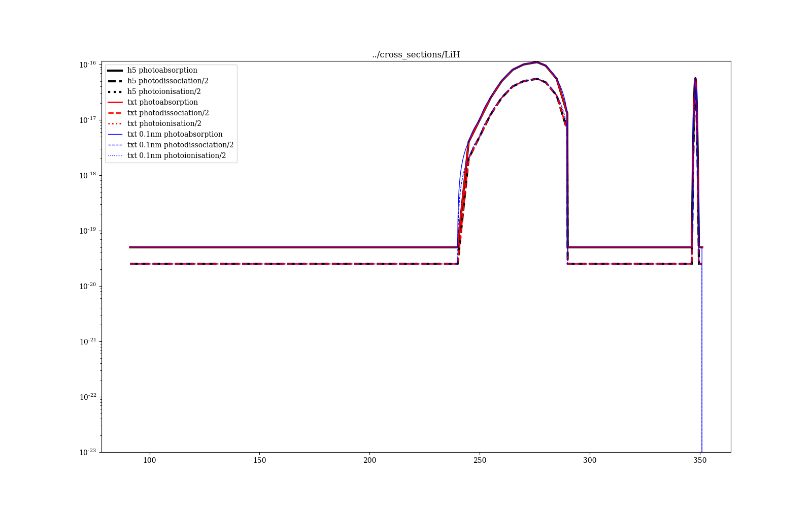Click x-axis tick label 150

(259, 460)
